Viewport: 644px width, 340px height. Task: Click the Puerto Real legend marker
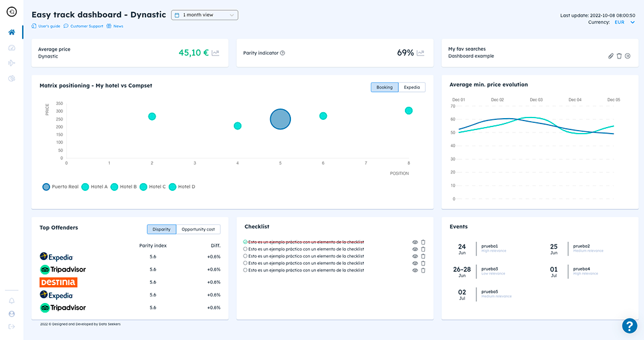point(46,187)
